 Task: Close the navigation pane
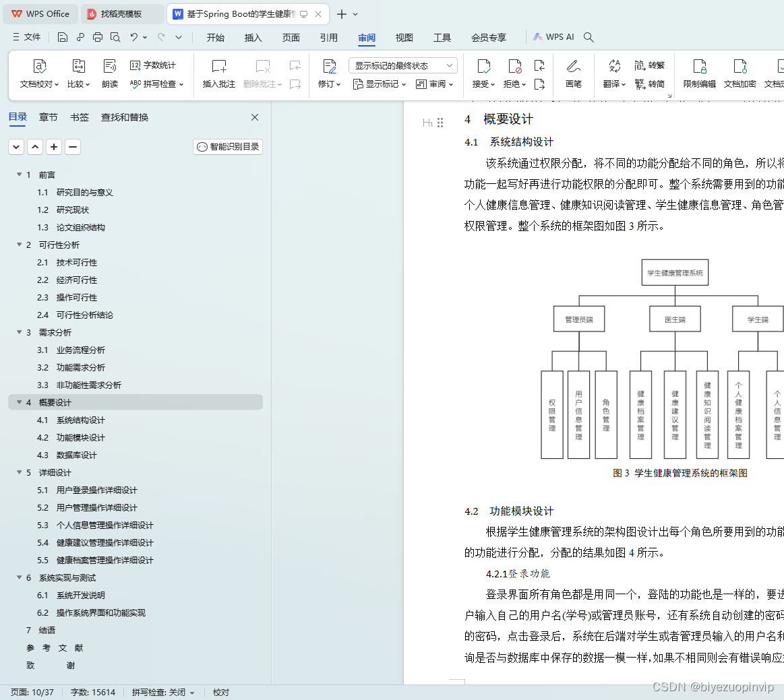(x=255, y=117)
